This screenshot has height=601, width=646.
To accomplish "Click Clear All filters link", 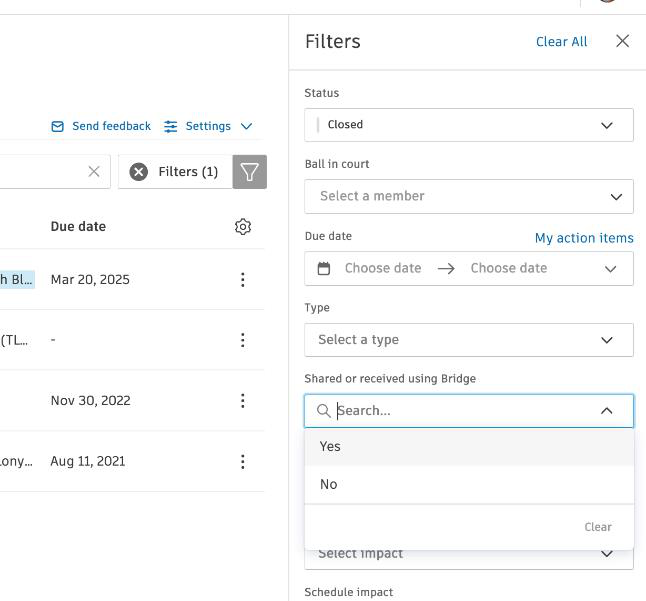I will click(x=561, y=42).
